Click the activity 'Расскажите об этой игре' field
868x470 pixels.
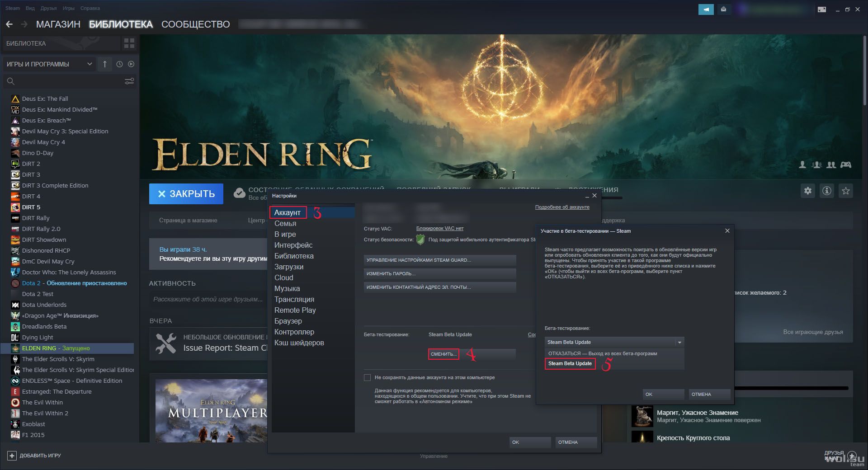click(208, 299)
